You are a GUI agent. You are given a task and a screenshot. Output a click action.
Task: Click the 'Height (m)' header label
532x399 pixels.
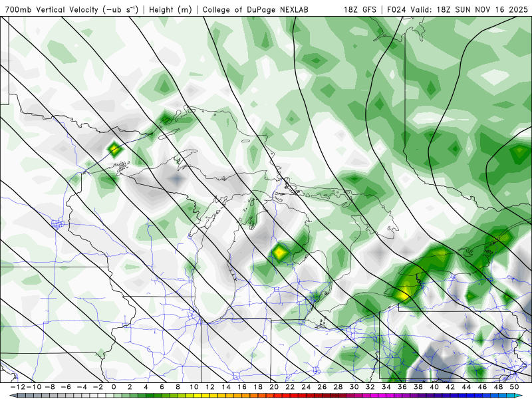point(170,9)
